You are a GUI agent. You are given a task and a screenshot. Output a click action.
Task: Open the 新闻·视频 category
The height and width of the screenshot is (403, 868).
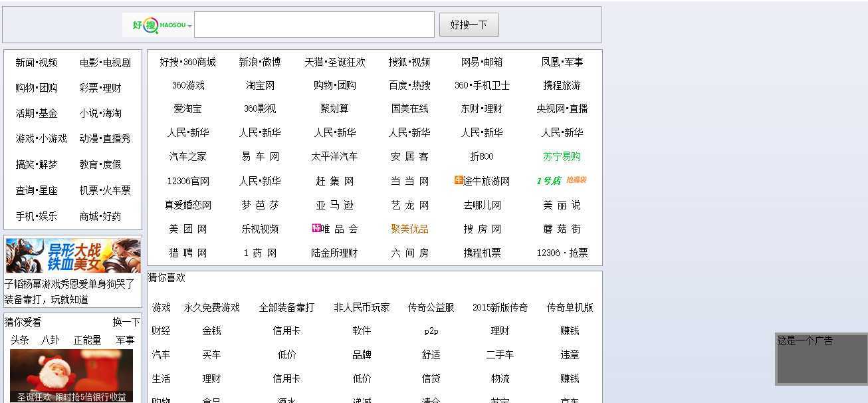pyautogui.click(x=37, y=63)
